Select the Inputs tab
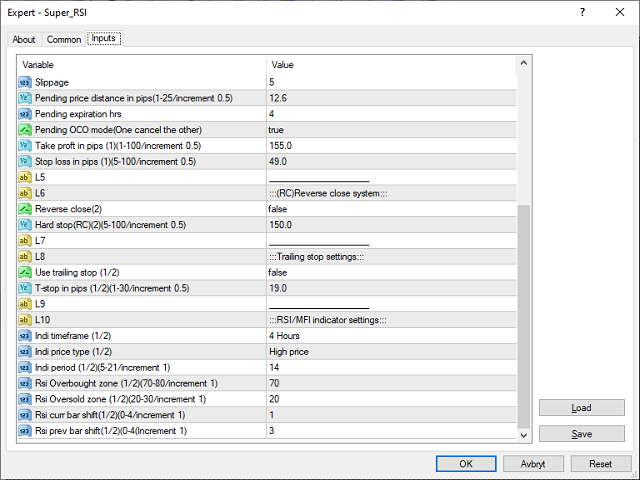Image resolution: width=640 pixels, height=480 pixels. point(104,38)
